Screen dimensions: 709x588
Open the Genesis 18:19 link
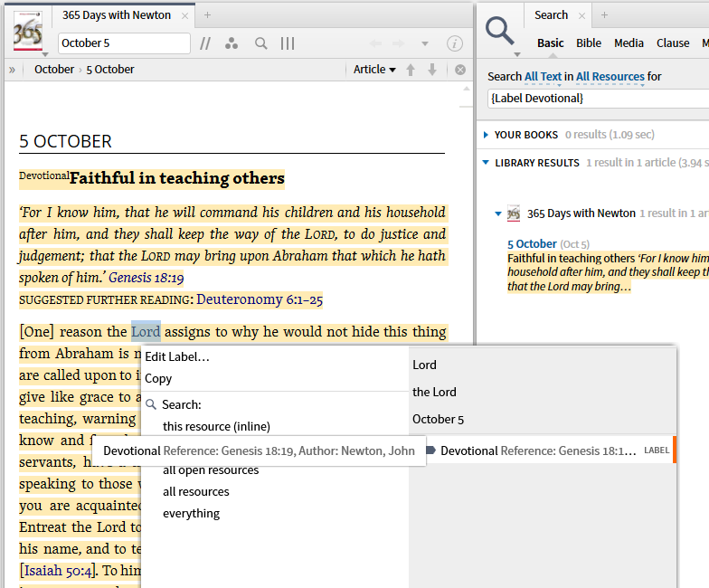147,277
